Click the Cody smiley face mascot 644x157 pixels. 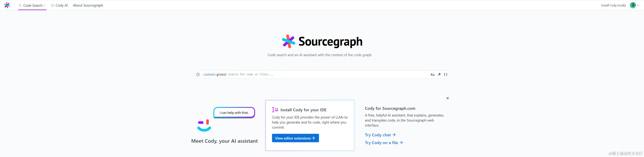(x=204, y=125)
